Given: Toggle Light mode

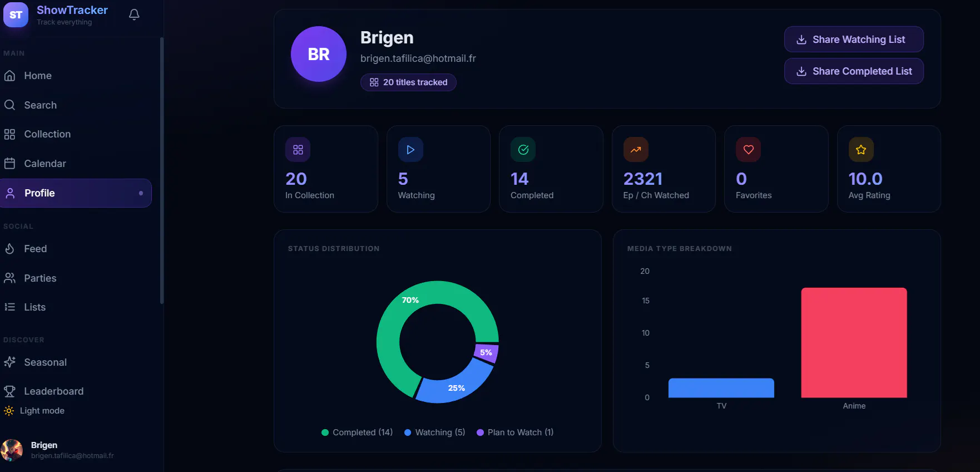Looking at the screenshot, I should click(x=34, y=411).
